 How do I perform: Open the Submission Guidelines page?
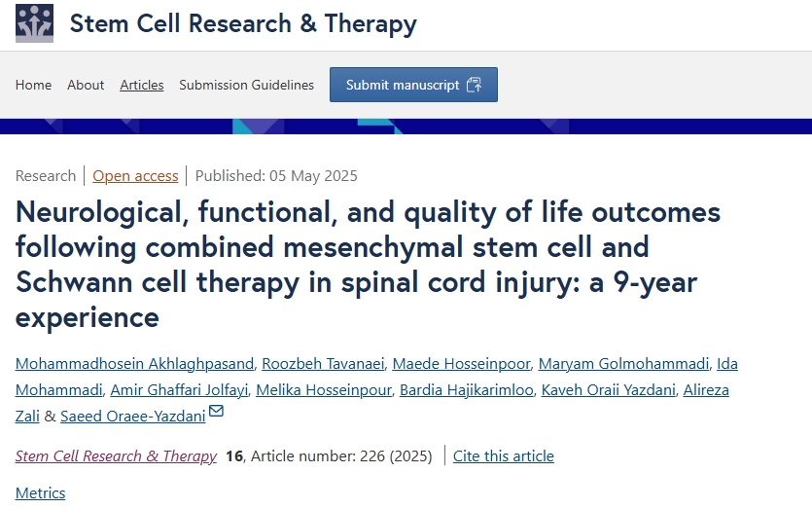tap(247, 85)
